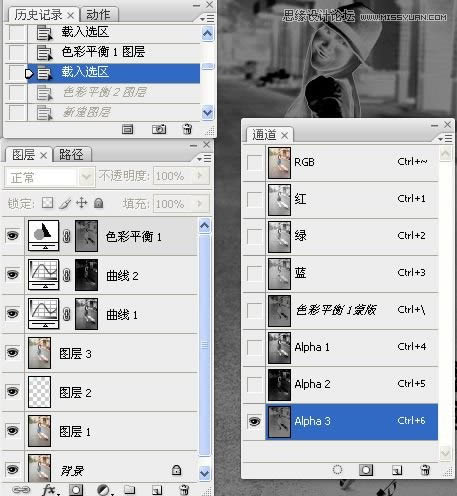Click the delete state trash icon in History
The image size is (457, 496).
point(187,129)
